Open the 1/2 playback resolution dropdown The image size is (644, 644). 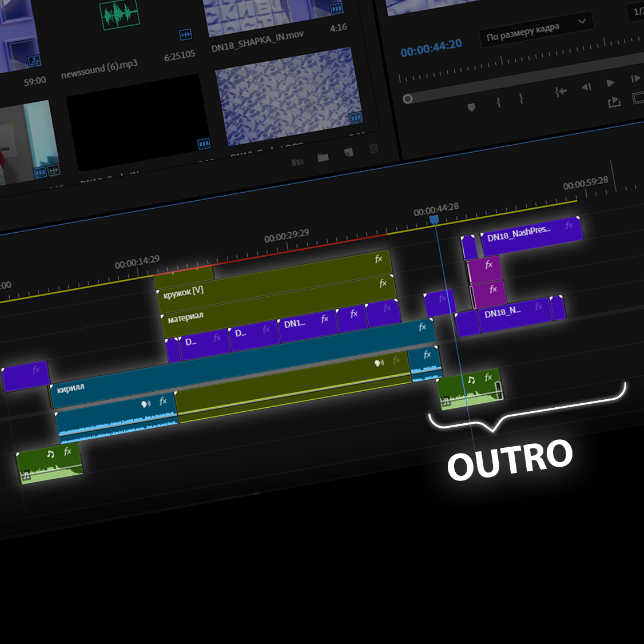638,11
